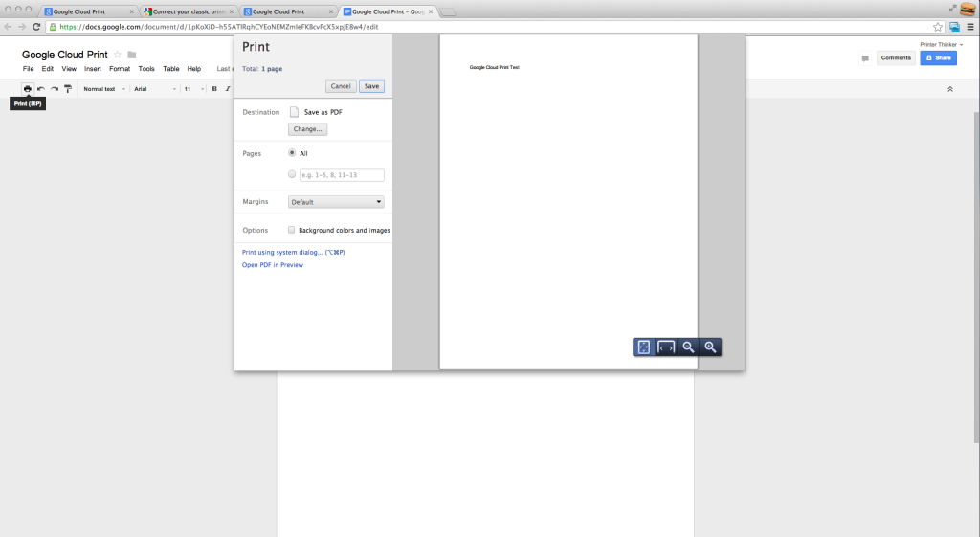980x537 pixels.
Task: Star the Google Cloud Print document
Action: pos(117,55)
